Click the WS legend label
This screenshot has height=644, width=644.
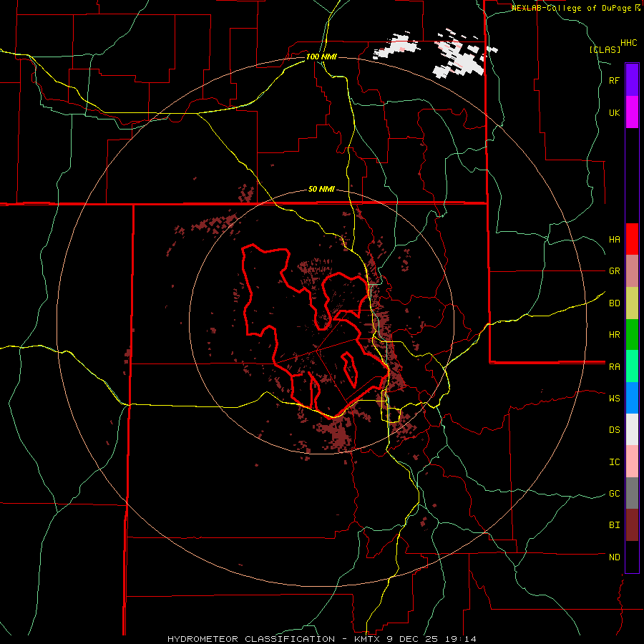click(614, 399)
